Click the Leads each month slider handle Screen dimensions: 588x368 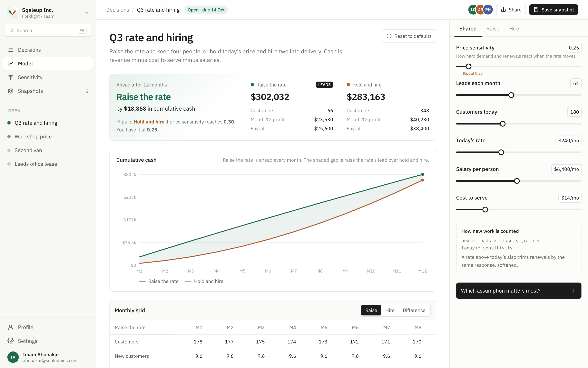[511, 95]
